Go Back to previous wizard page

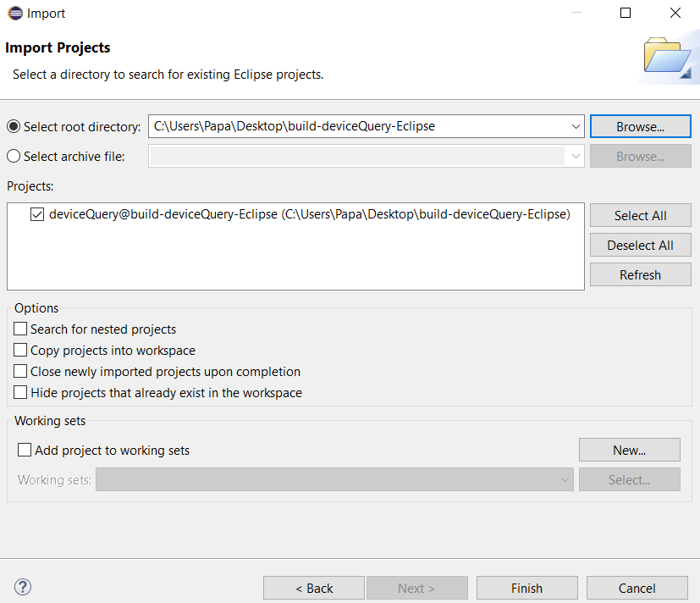tap(313, 588)
